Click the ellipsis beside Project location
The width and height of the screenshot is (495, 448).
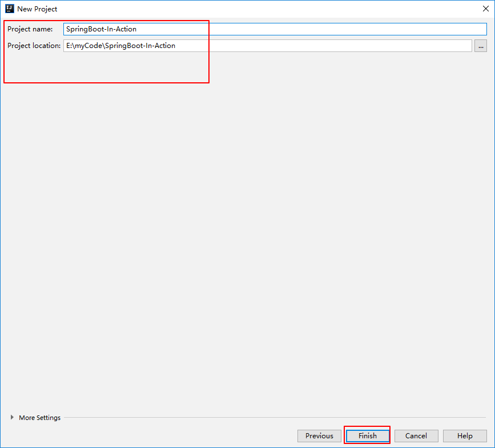click(480, 46)
